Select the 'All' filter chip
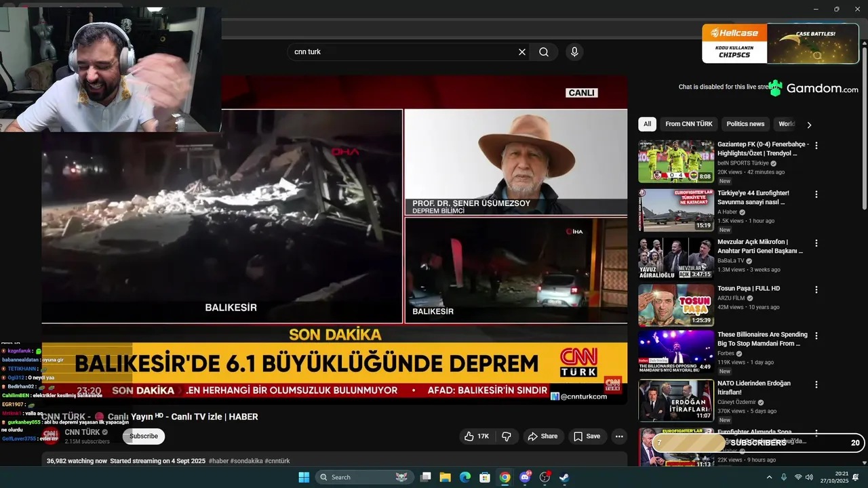The image size is (868, 488). pyautogui.click(x=647, y=124)
